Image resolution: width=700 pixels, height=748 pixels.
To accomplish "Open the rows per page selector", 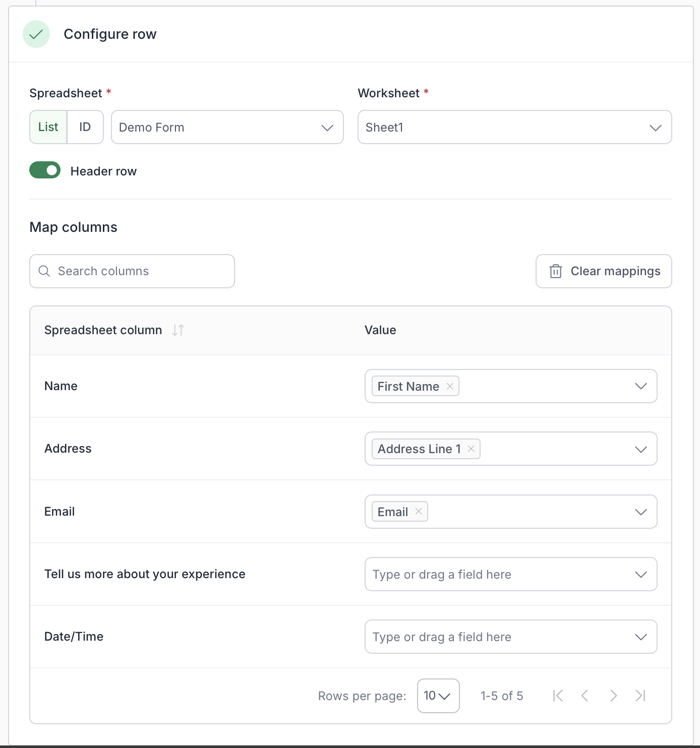I will (x=438, y=696).
